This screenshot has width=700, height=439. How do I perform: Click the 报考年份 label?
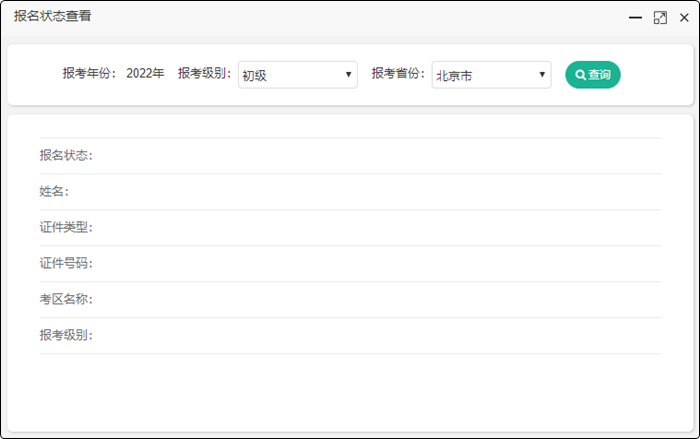(x=89, y=74)
